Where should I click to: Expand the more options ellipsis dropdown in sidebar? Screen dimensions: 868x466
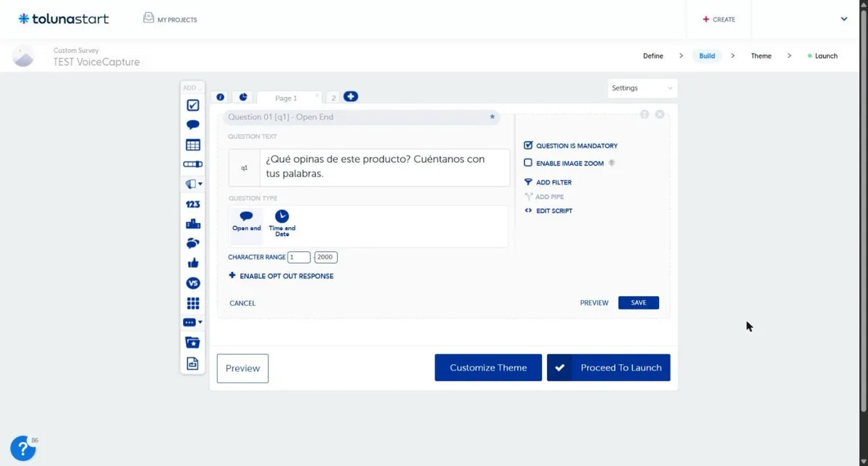(x=193, y=323)
